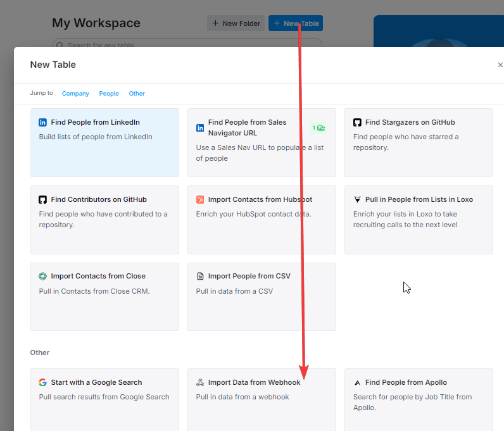Jump to the Company section

coord(75,94)
